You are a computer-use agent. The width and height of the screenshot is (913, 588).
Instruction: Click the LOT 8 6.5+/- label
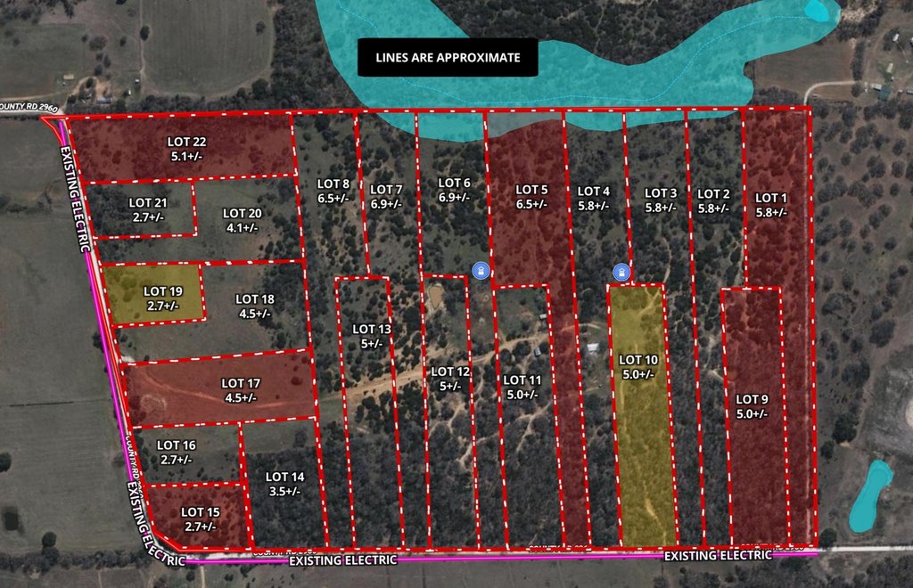(333, 191)
